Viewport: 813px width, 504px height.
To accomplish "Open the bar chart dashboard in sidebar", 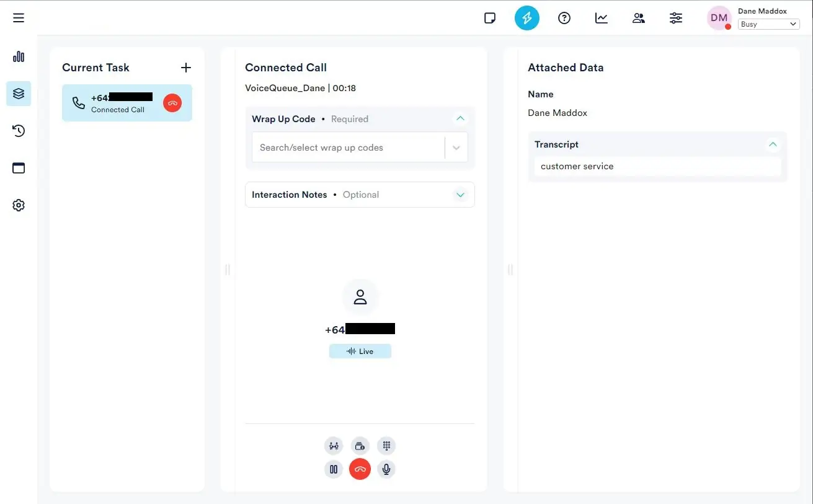I will [19, 56].
